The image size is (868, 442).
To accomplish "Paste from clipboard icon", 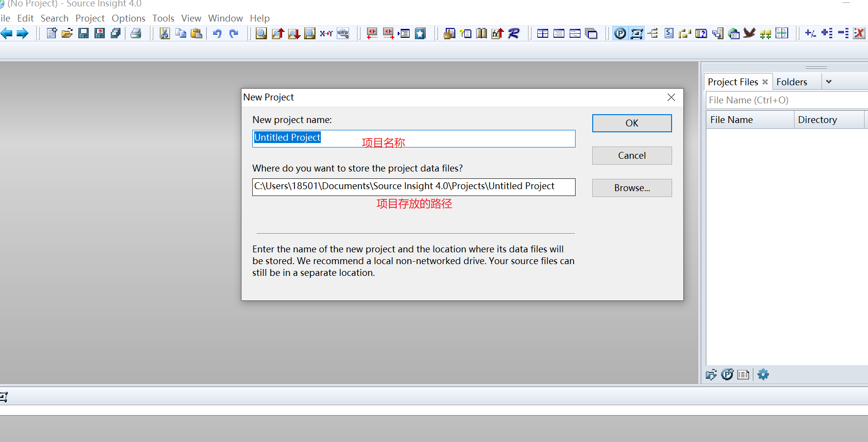I will [196, 33].
